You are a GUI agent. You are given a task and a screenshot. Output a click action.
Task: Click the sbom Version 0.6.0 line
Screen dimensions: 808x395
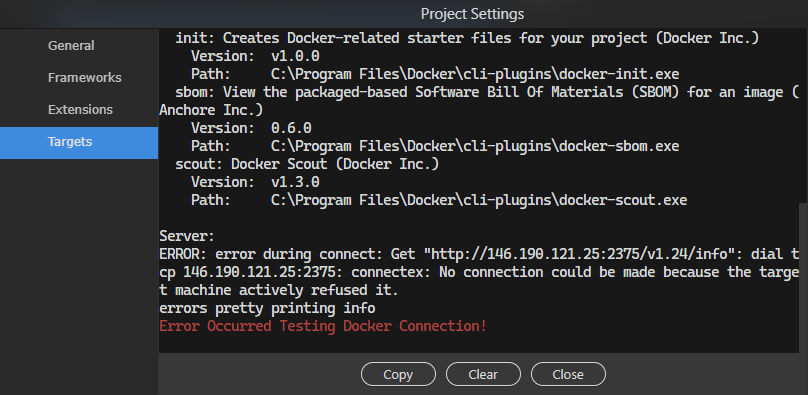[x=251, y=128]
